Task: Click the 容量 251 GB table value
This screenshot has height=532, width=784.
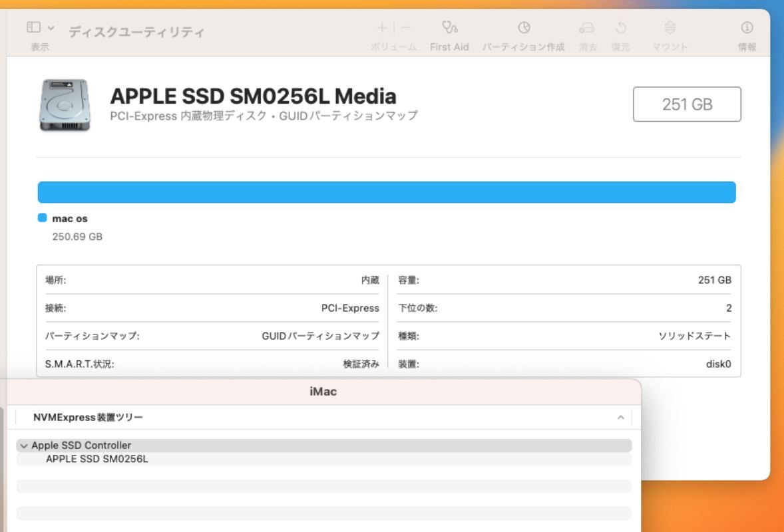Action: click(715, 280)
